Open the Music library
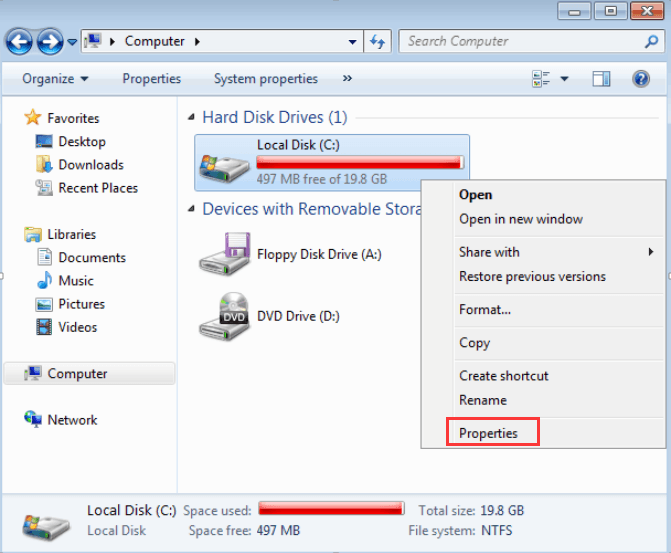This screenshot has height=553, width=671. coord(76,281)
